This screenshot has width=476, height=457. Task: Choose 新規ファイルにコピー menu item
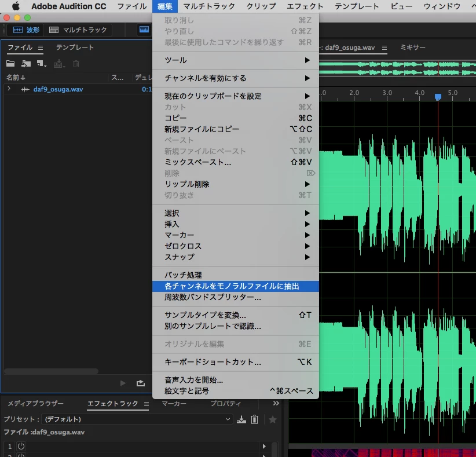(236, 129)
